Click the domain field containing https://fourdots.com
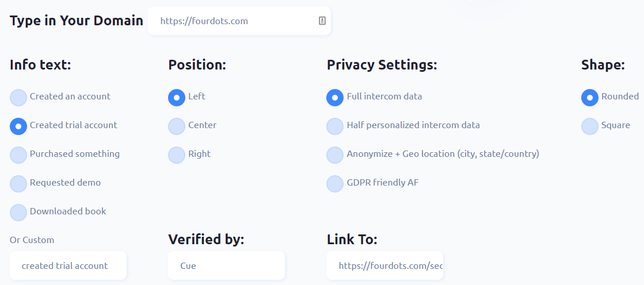Screen dimensions: 644x285 (239, 21)
